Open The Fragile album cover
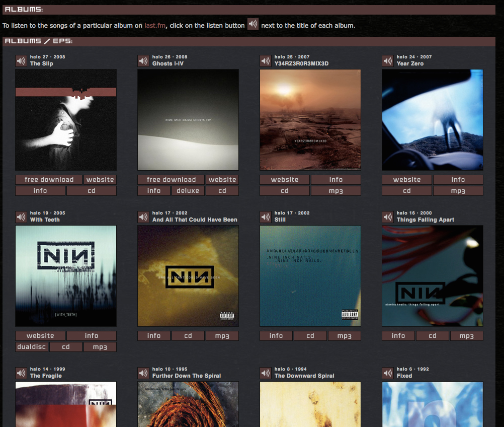The height and width of the screenshot is (427, 504). coord(66,404)
